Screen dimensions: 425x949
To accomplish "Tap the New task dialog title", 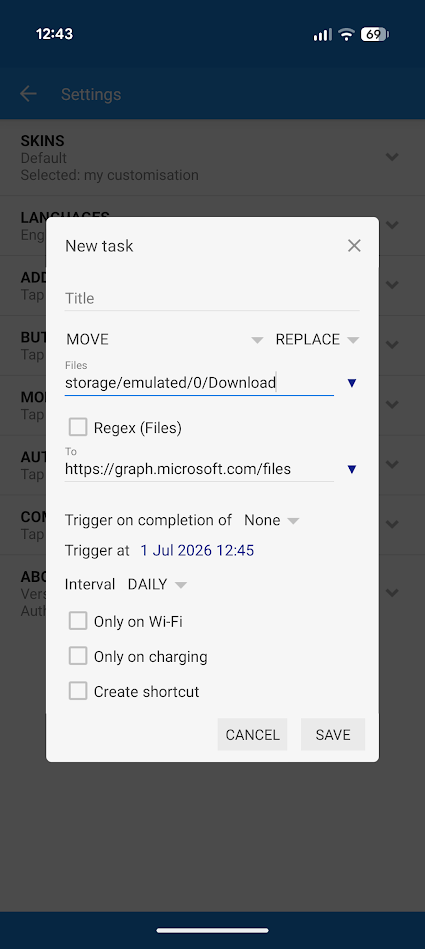I will tap(99, 246).
